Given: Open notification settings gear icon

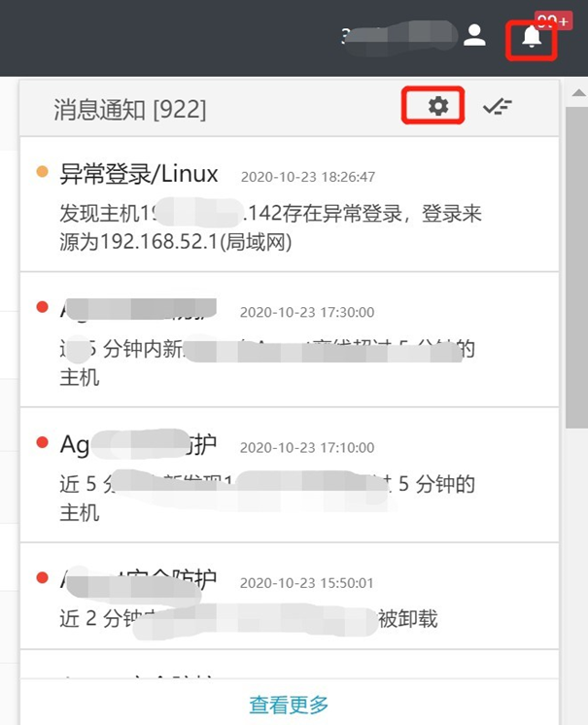Looking at the screenshot, I should pyautogui.click(x=437, y=106).
